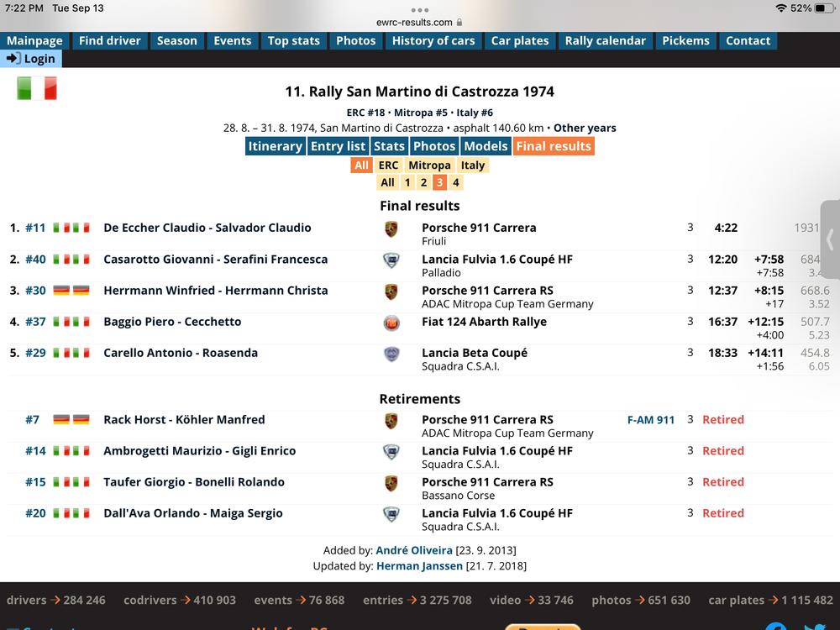The image size is (840, 630).
Task: Click the Italian flags in De Eccher row
Action: [71, 228]
